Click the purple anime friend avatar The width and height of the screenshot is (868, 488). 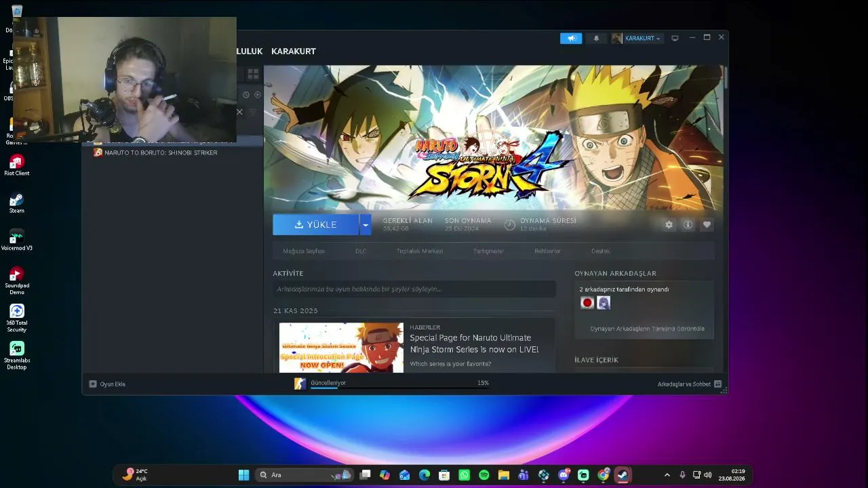[x=604, y=303]
